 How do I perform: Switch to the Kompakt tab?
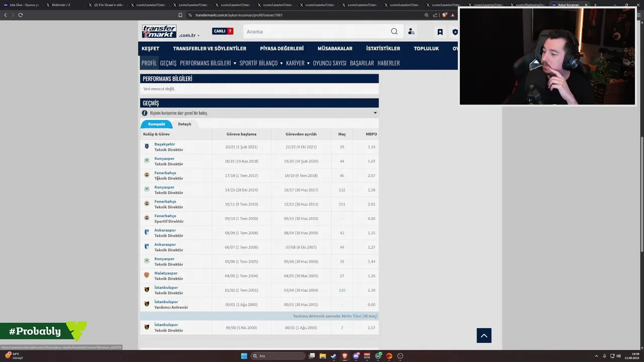[156, 124]
